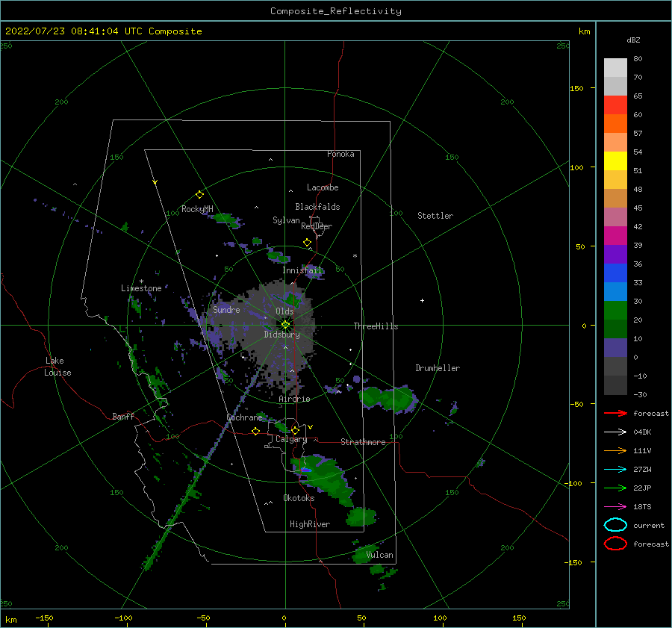Click the Sylvan label
This screenshot has height=628, width=672.
click(x=286, y=220)
